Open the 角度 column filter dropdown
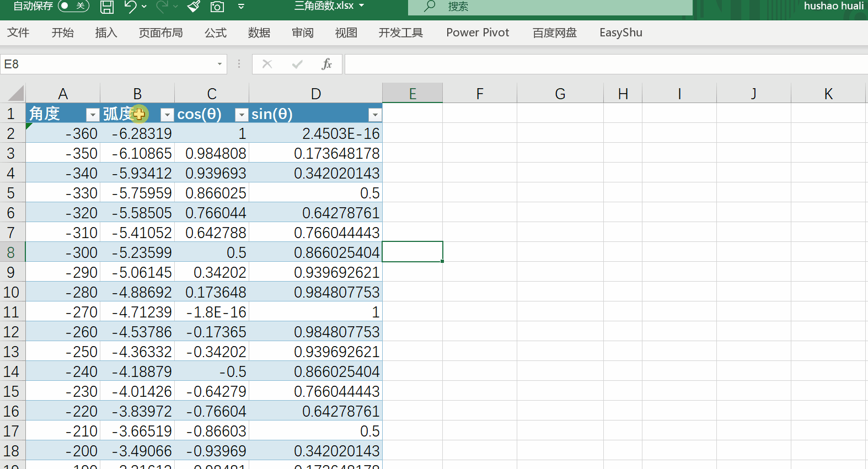Image resolution: width=868 pixels, height=469 pixels. [93, 115]
